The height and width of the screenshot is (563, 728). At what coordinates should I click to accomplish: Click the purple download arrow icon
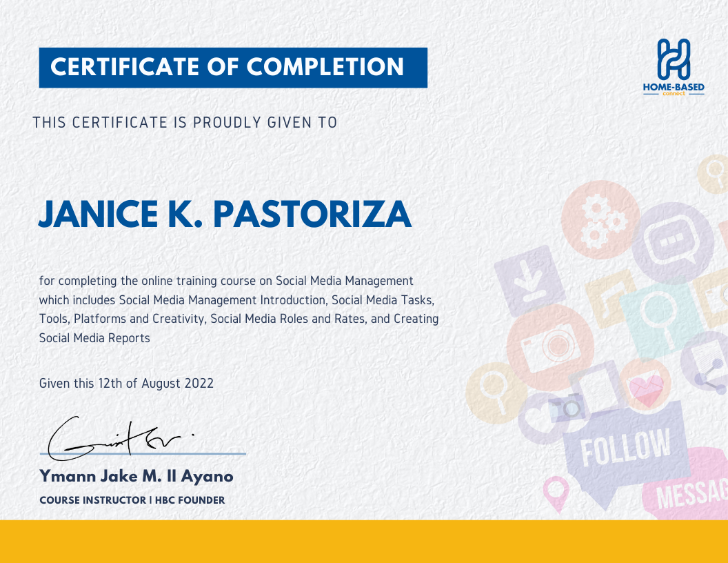[x=529, y=281]
